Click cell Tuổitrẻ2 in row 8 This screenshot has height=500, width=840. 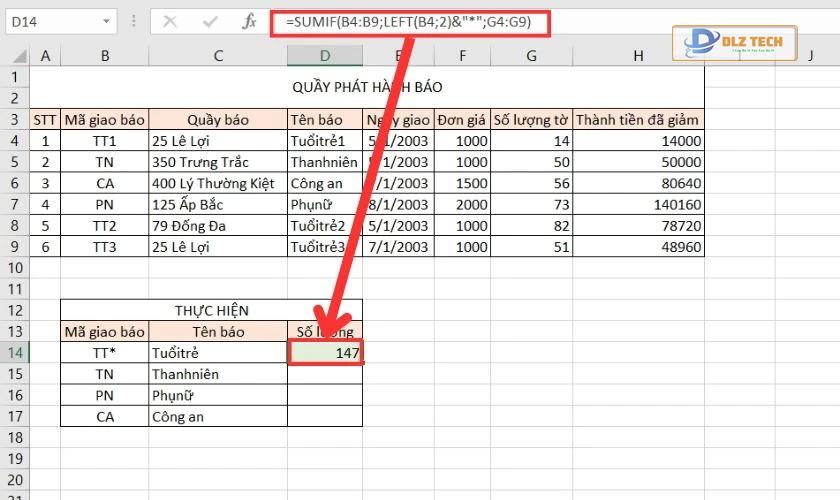click(325, 226)
